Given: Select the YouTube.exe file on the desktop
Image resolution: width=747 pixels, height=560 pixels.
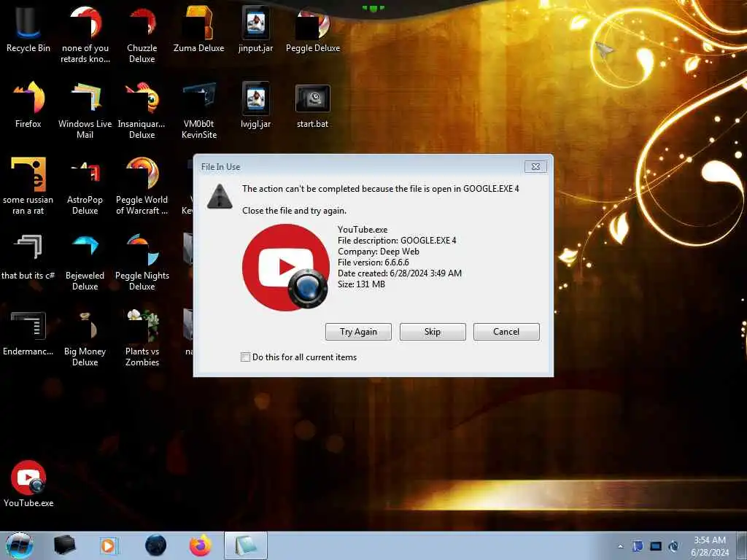Looking at the screenshot, I should pyautogui.click(x=28, y=484).
